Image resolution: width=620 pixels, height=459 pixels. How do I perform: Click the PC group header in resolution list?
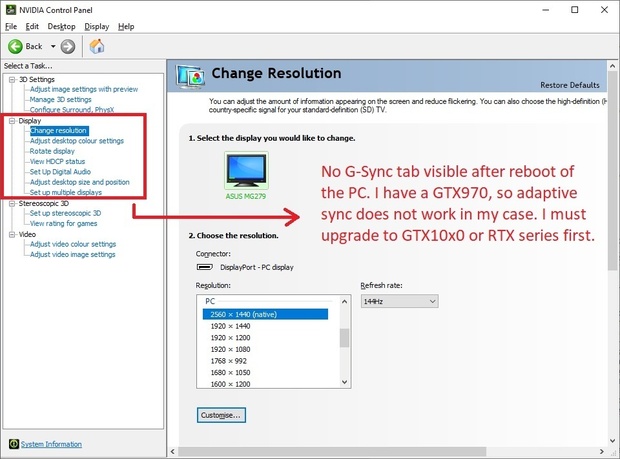210,301
